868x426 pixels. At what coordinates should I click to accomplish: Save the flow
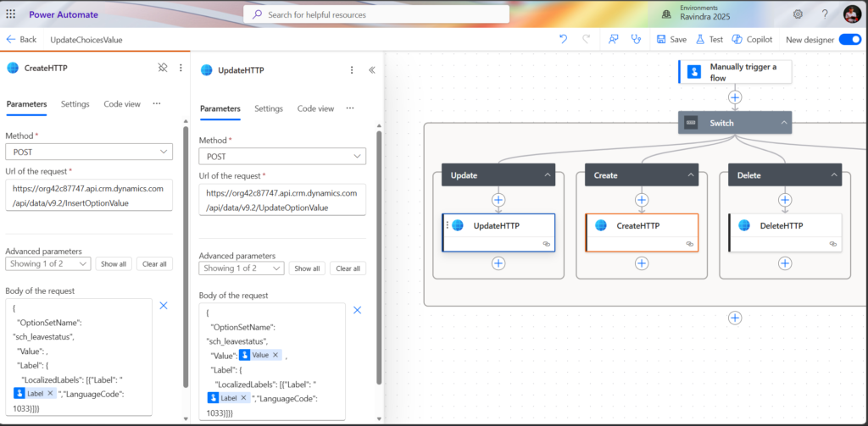pyautogui.click(x=671, y=39)
